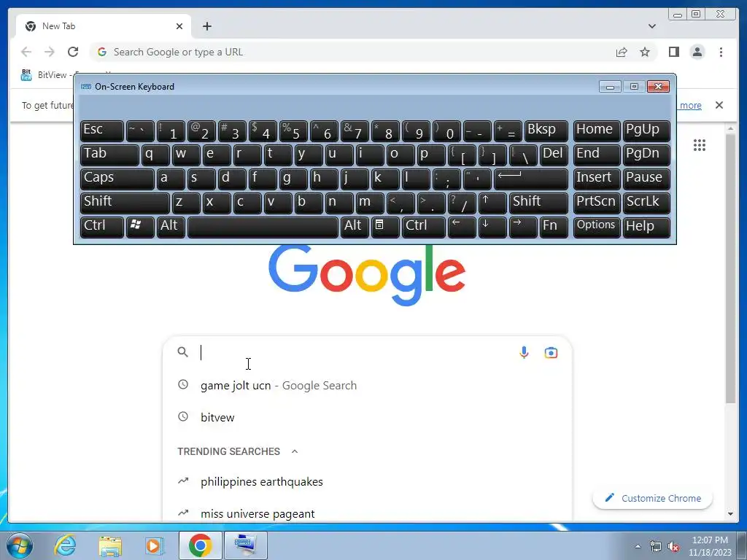Reload the page with the refresh icon
This screenshot has width=747, height=560.
tap(73, 52)
